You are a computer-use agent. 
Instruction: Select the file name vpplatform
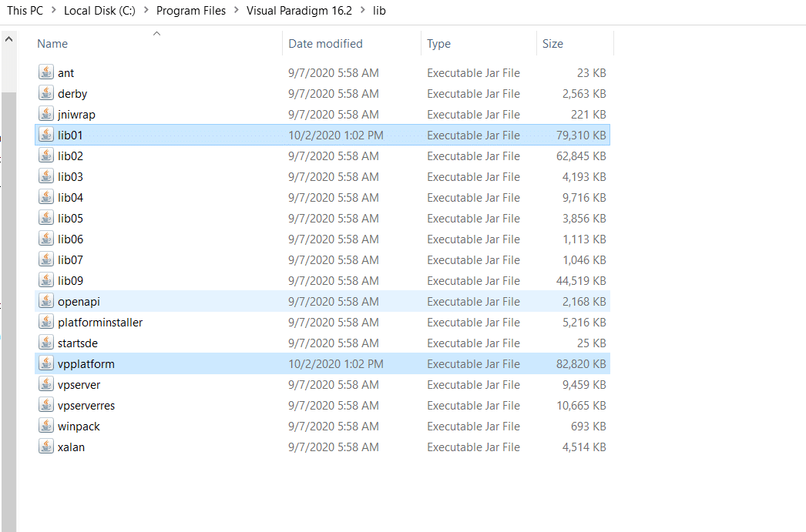point(86,363)
